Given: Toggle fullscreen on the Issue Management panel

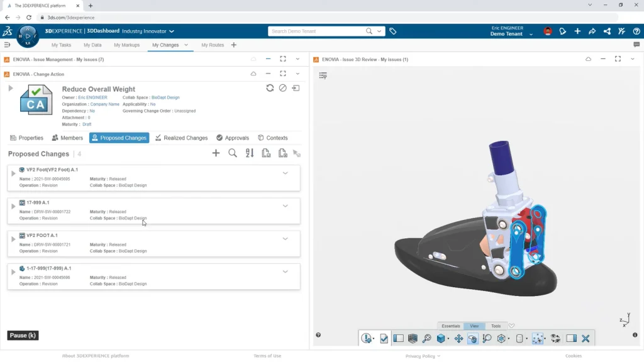Looking at the screenshot, I should click(282, 58).
